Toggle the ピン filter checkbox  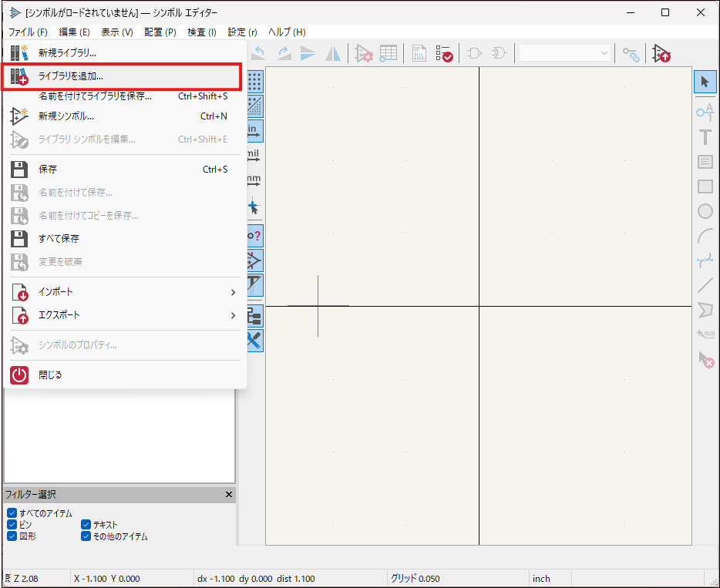pyautogui.click(x=12, y=525)
